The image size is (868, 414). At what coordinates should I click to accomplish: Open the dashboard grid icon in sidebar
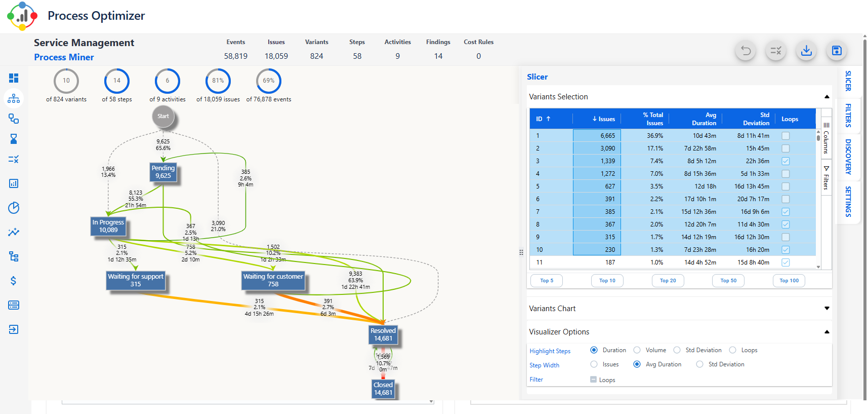click(14, 78)
